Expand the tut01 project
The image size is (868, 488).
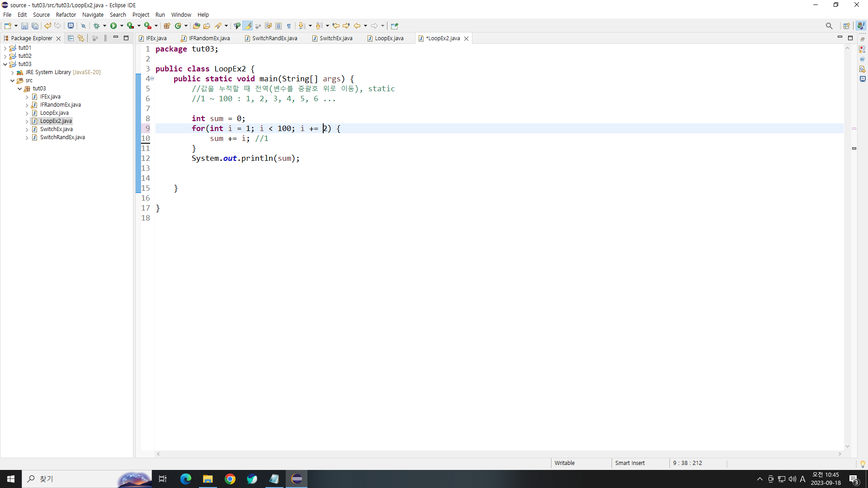(5, 48)
